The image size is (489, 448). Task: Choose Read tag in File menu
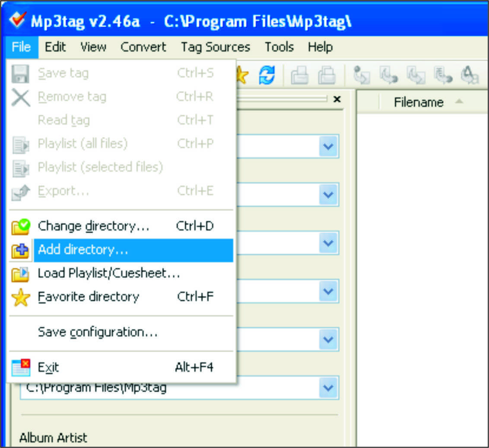tap(121, 120)
